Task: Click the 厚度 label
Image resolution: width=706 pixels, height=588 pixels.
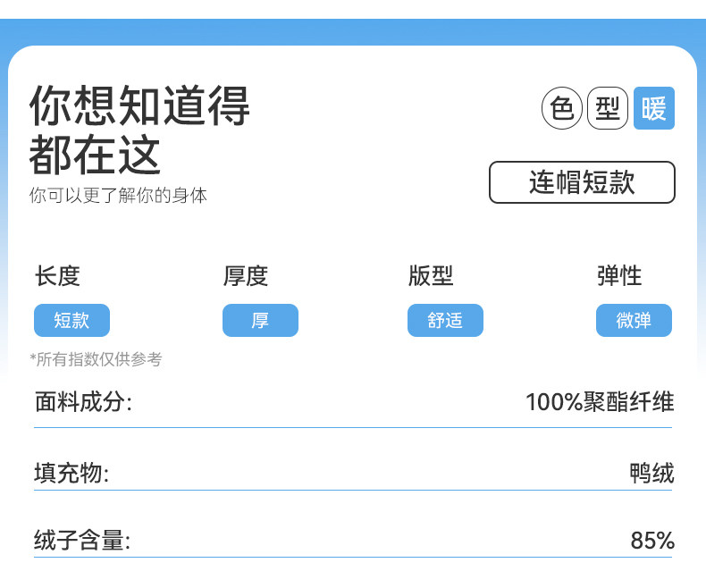Action: [x=246, y=276]
